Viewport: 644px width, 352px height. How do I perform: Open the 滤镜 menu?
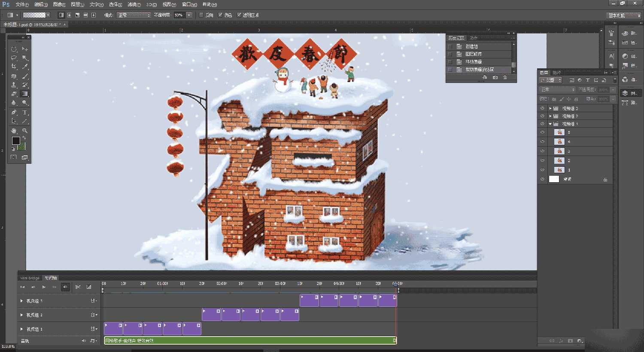click(x=133, y=4)
